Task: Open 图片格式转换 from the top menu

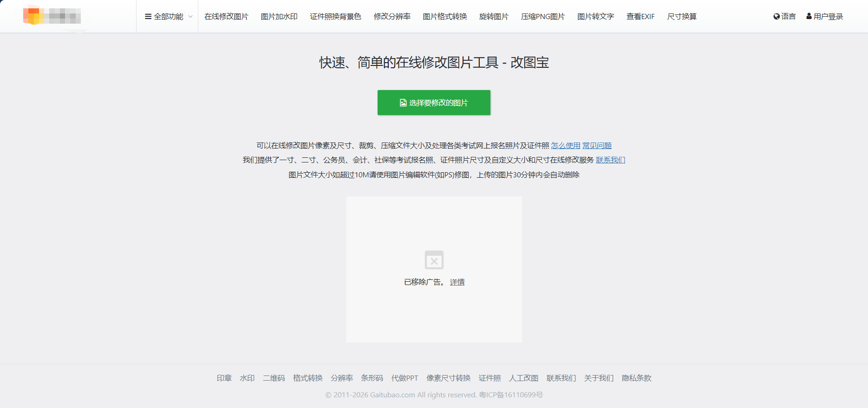Action: pyautogui.click(x=445, y=17)
